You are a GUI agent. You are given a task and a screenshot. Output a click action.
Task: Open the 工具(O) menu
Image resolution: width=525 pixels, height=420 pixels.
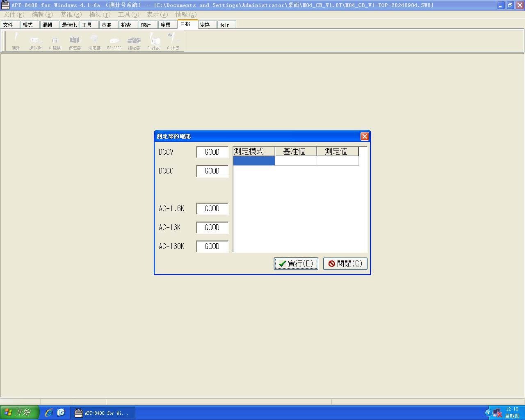click(129, 14)
